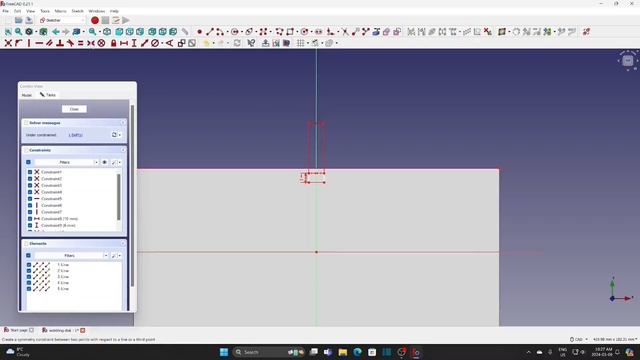Select the radius/diameter constraint tool

[155, 43]
